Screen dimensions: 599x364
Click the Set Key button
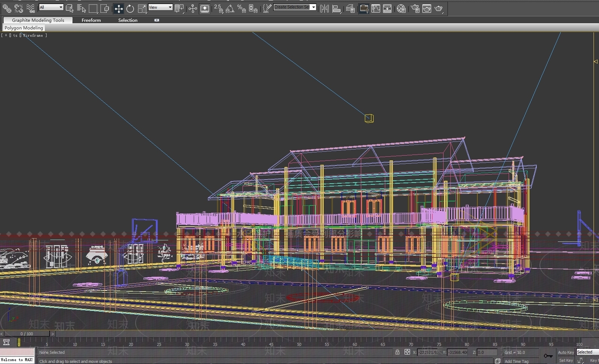(566, 360)
